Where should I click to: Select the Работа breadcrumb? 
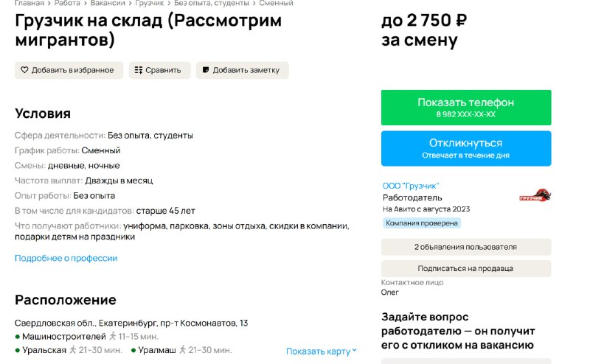coord(67,3)
